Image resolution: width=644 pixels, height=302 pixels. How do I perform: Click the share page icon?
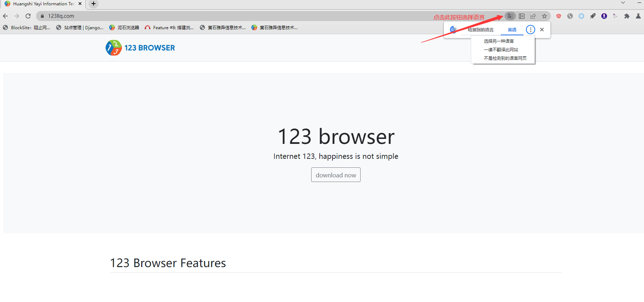pos(533,16)
